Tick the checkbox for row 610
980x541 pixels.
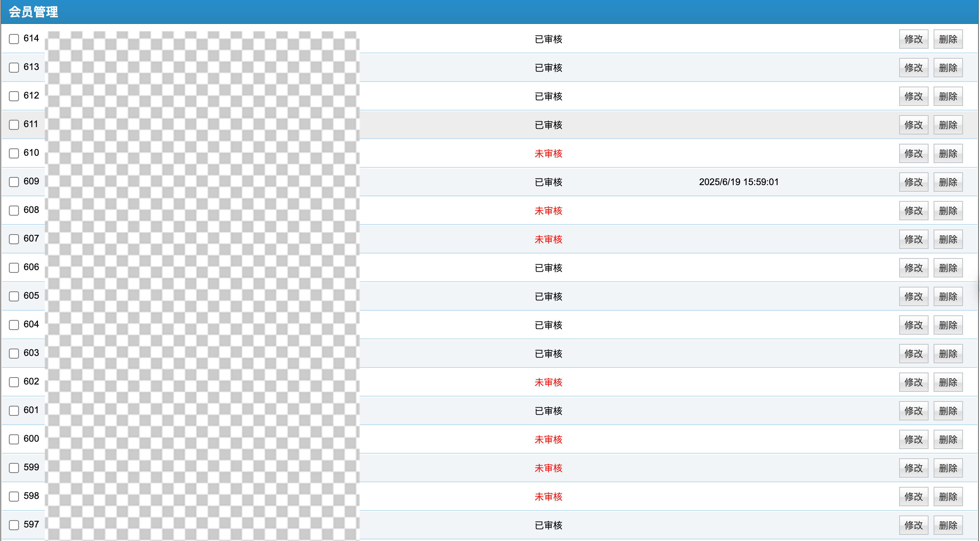tap(14, 153)
